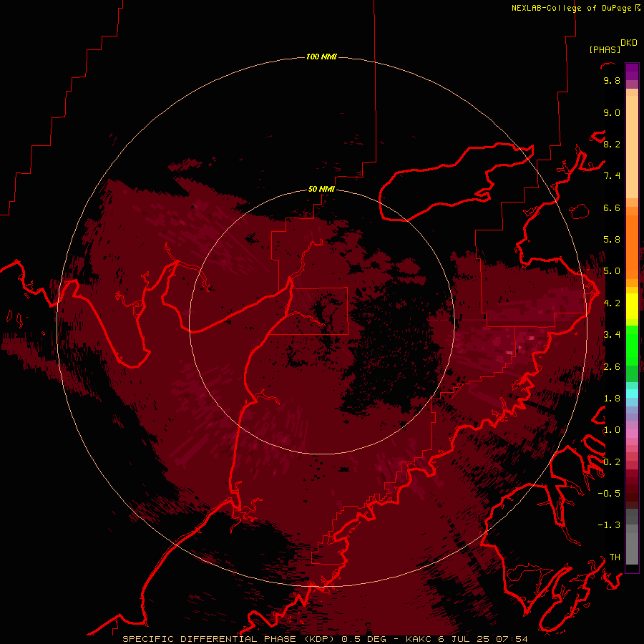Image resolution: width=644 pixels, height=644 pixels.
Task: Click the green segment of color bar
Action: [632, 345]
